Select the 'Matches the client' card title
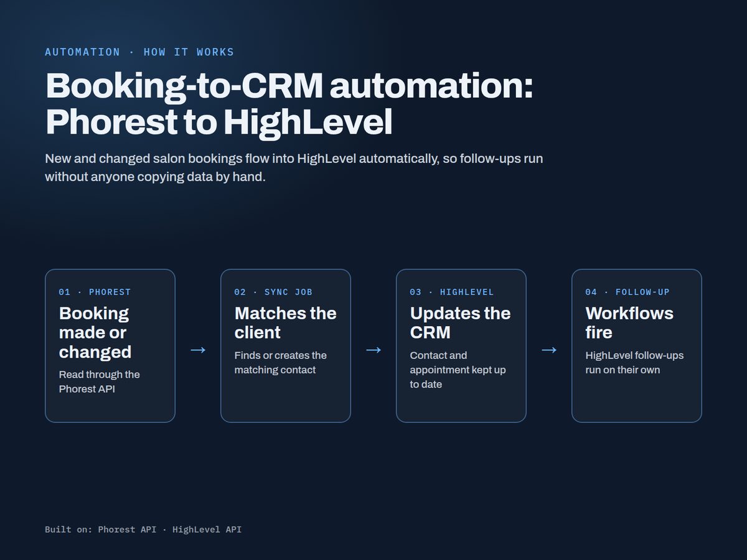Screen dimensions: 747x560 pos(286,323)
